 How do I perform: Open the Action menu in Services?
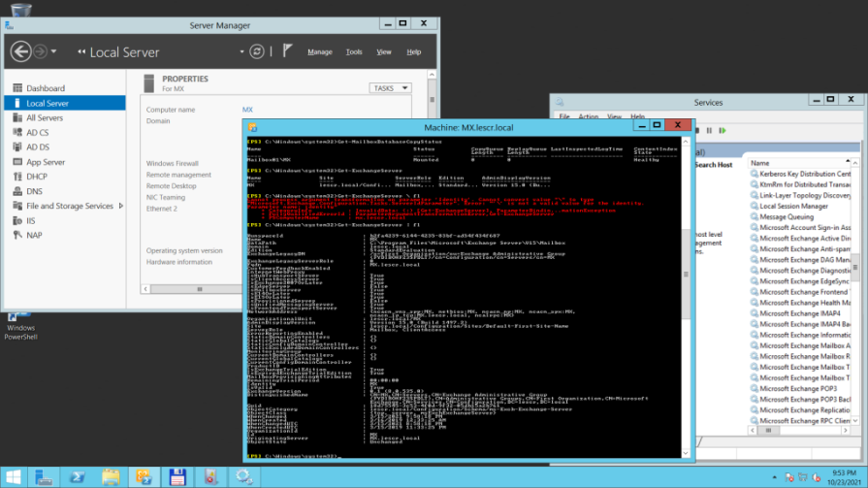pos(589,116)
